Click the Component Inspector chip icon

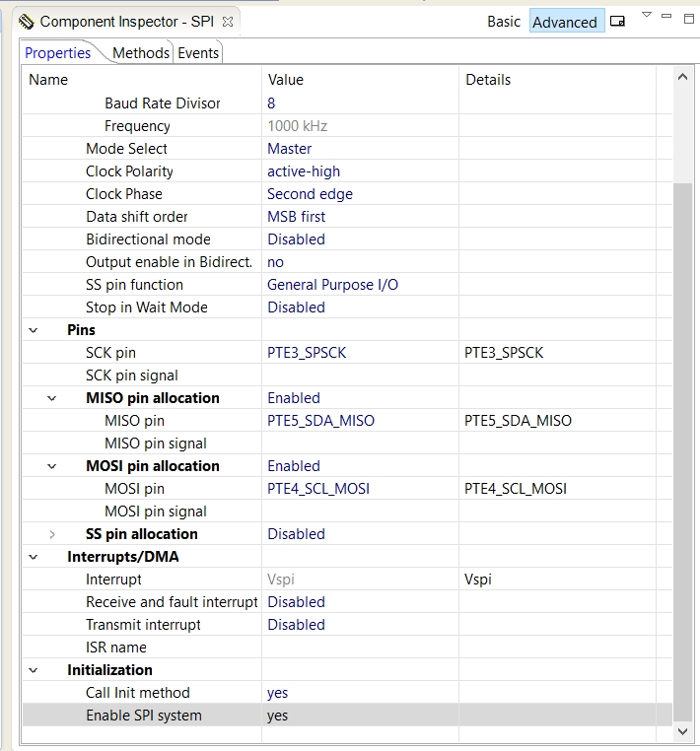click(x=27, y=22)
